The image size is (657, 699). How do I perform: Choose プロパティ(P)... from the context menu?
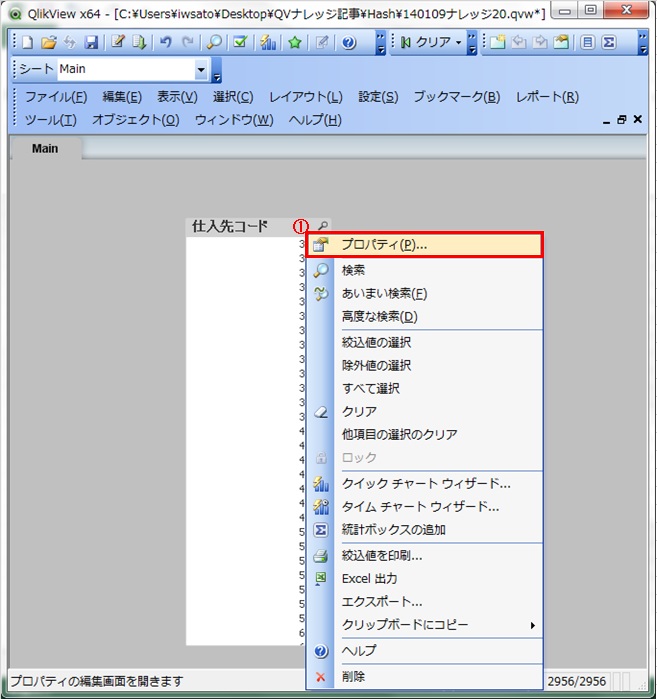coord(424,244)
